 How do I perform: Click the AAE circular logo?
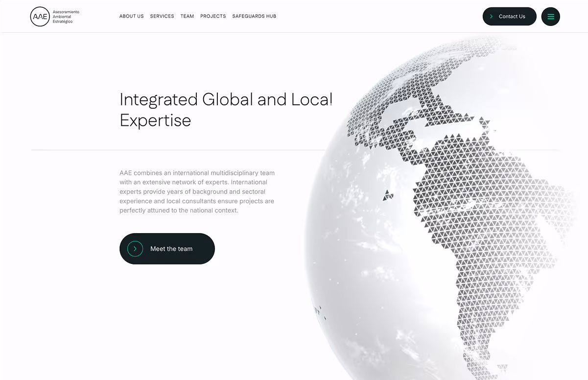40,16
